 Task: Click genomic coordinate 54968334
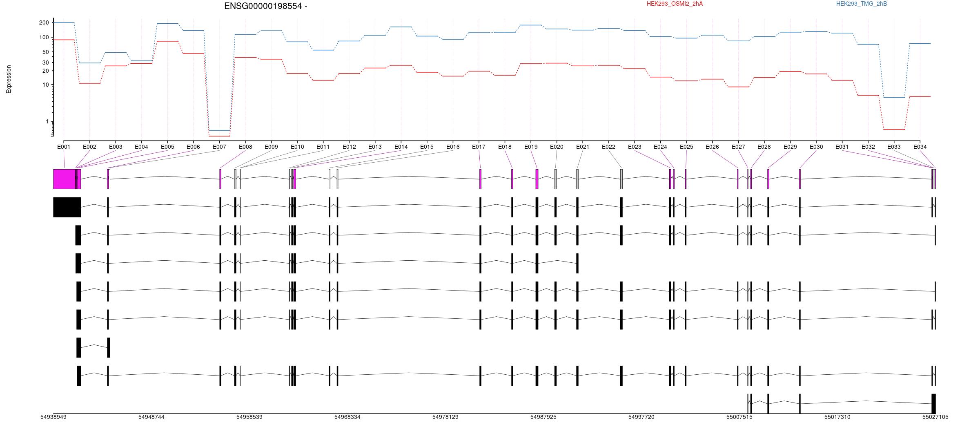point(347,417)
